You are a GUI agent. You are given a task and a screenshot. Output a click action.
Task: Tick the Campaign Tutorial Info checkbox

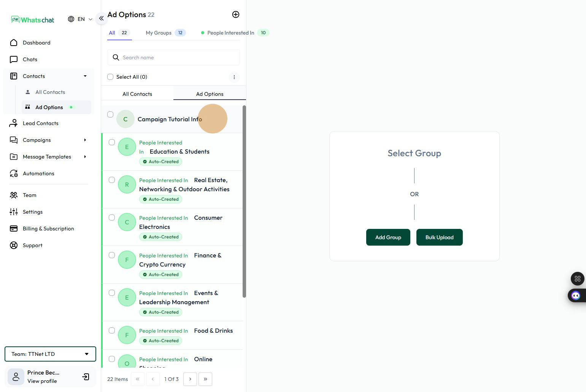[x=110, y=114]
